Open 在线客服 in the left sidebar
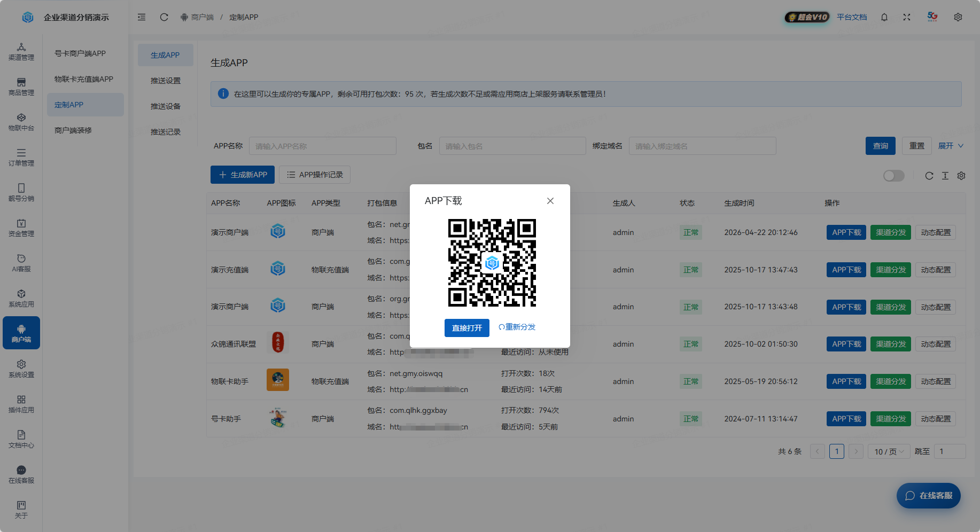 pyautogui.click(x=21, y=475)
